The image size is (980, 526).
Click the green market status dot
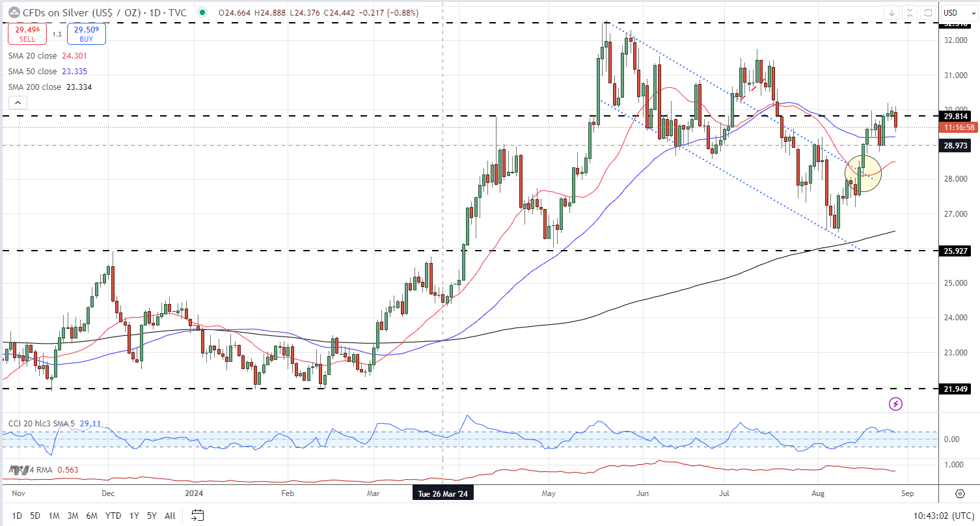click(204, 12)
